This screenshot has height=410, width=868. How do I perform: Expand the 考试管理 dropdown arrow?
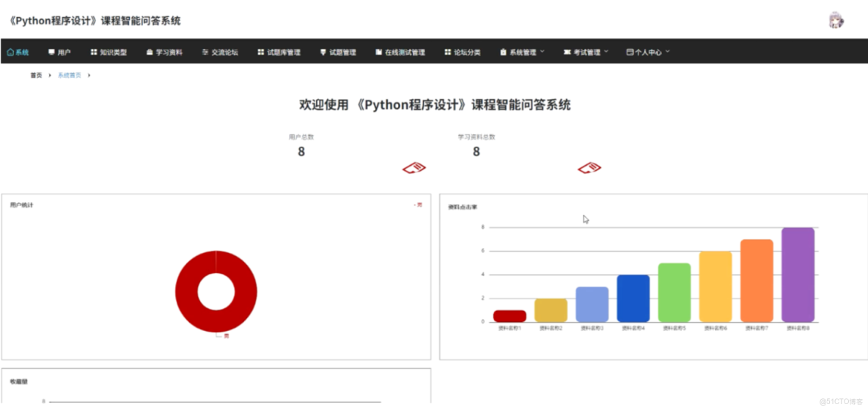[x=606, y=52]
